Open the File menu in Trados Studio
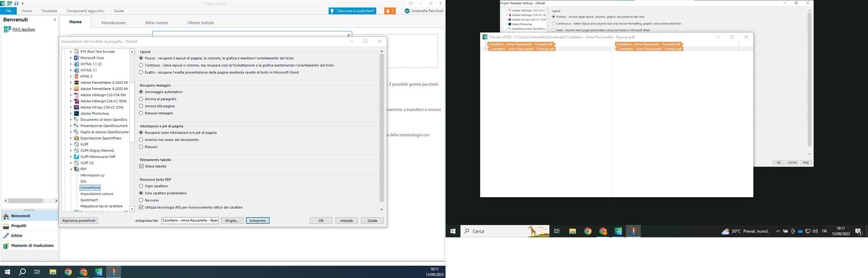Viewport: 868px width, 278px height. click(8, 11)
